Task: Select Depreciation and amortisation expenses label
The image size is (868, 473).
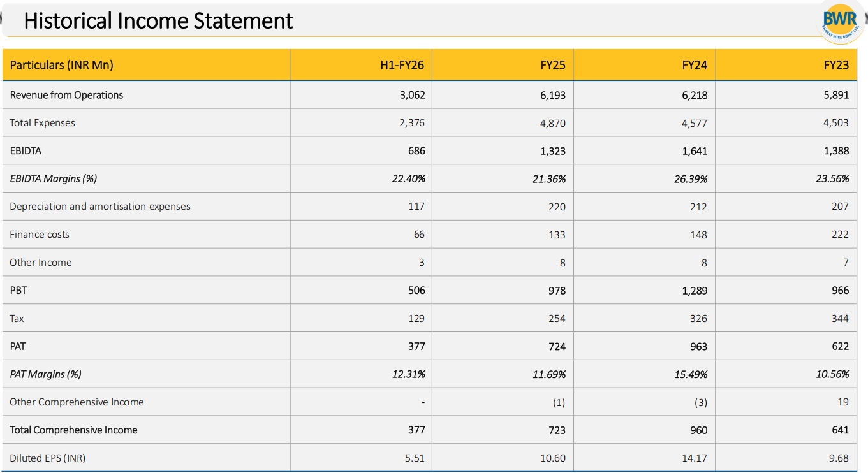Action: 100,207
